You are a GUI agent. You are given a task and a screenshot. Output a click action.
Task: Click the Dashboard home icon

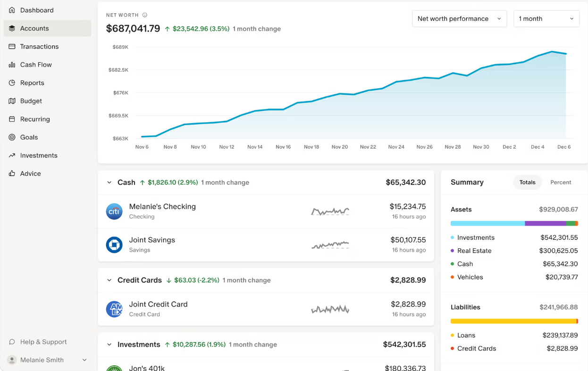pyautogui.click(x=12, y=10)
